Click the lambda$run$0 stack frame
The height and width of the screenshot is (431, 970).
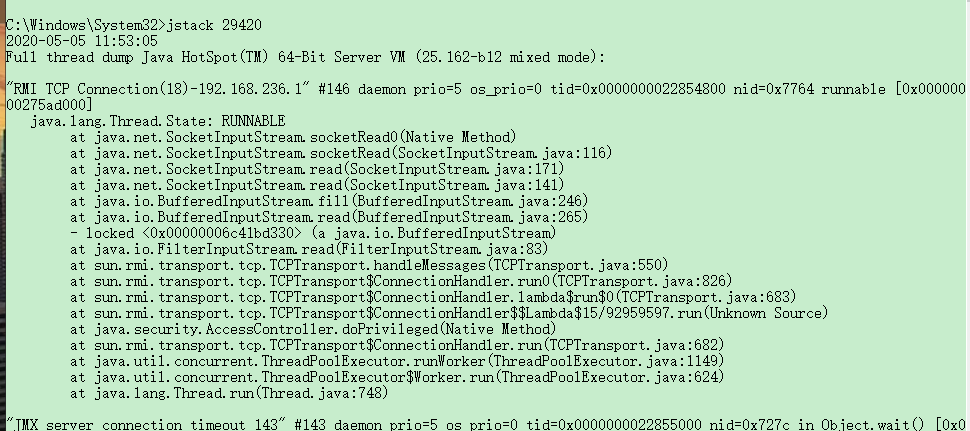433,298
